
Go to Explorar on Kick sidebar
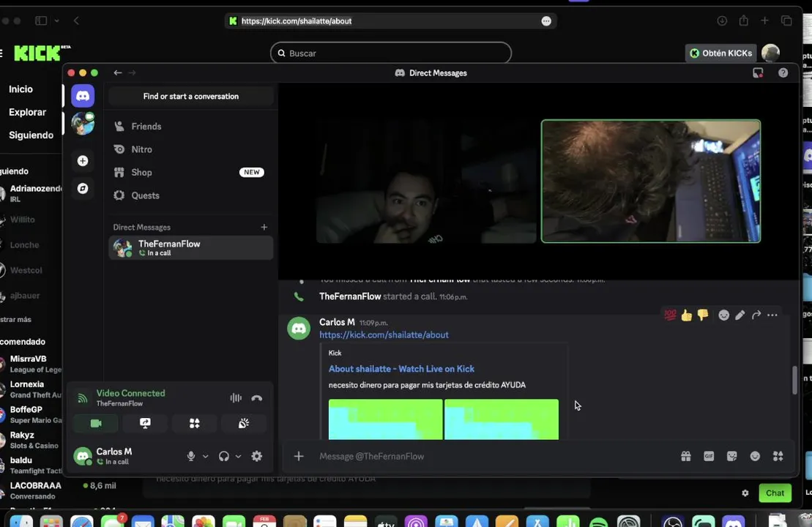click(x=27, y=112)
